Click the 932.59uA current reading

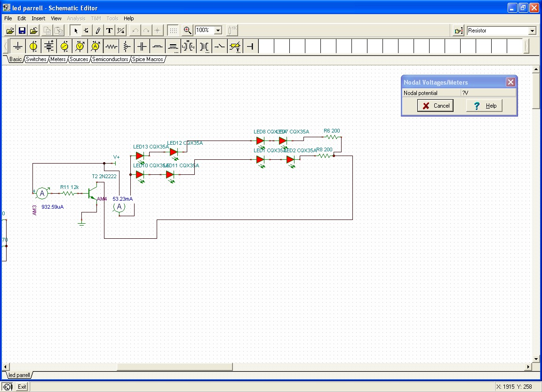[53, 207]
